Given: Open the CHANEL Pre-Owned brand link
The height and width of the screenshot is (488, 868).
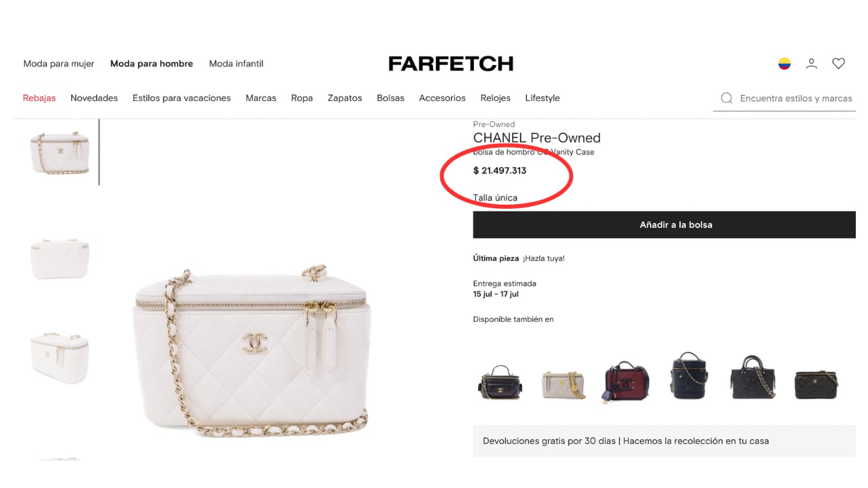Looking at the screenshot, I should 536,138.
